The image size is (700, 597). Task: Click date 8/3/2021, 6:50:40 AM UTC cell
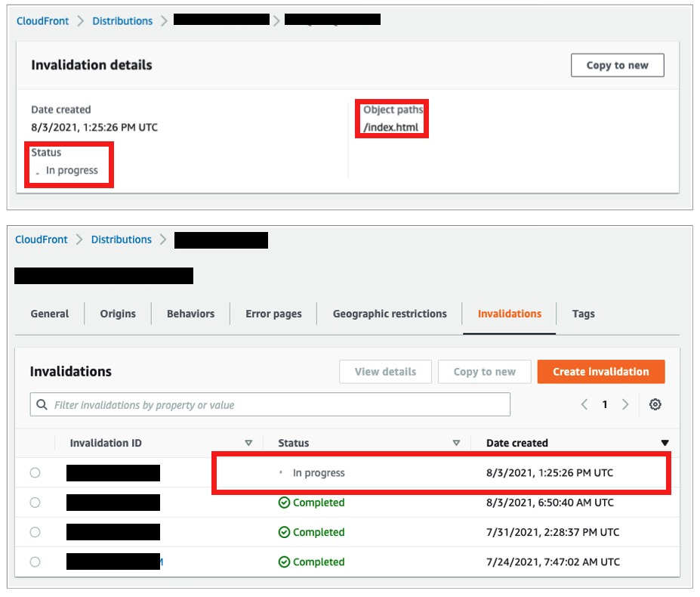(x=550, y=503)
